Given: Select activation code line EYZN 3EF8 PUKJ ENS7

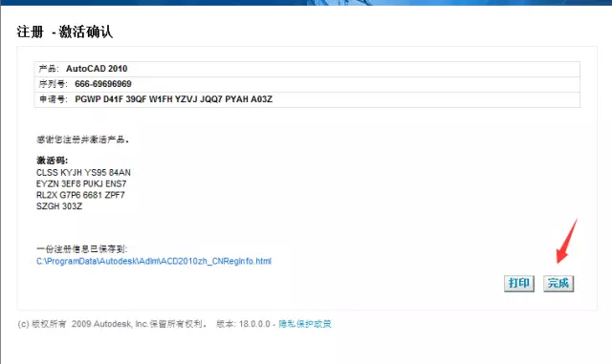Looking at the screenshot, I should (x=81, y=183).
